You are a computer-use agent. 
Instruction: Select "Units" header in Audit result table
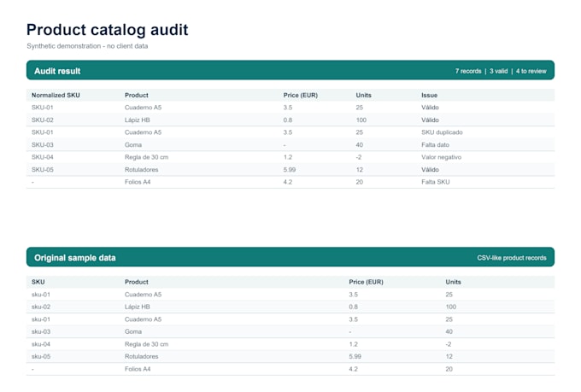[x=363, y=95]
